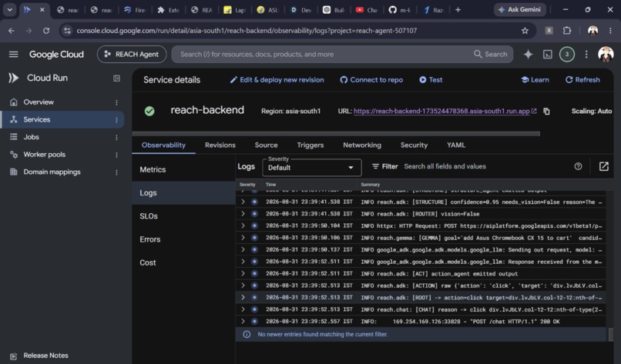Switch to the Source tab
This screenshot has height=364, width=621.
[x=266, y=145]
